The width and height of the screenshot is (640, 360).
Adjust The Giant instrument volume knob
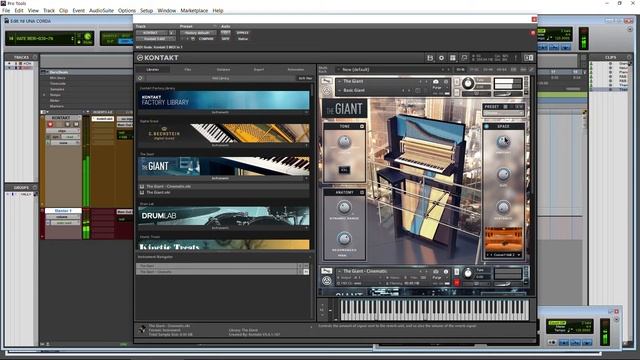468,83
